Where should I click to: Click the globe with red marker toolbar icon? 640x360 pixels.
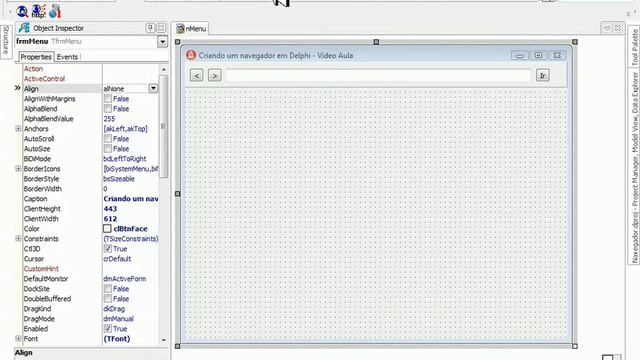[55, 11]
